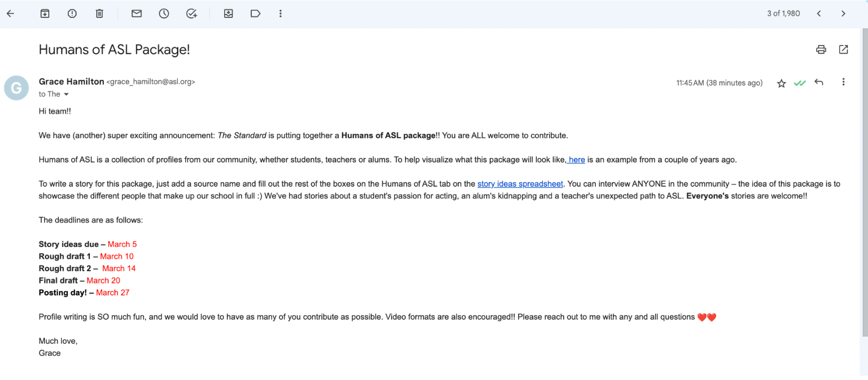This screenshot has height=380, width=868.
Task: Open the story ideas spreadsheet link
Action: point(520,184)
